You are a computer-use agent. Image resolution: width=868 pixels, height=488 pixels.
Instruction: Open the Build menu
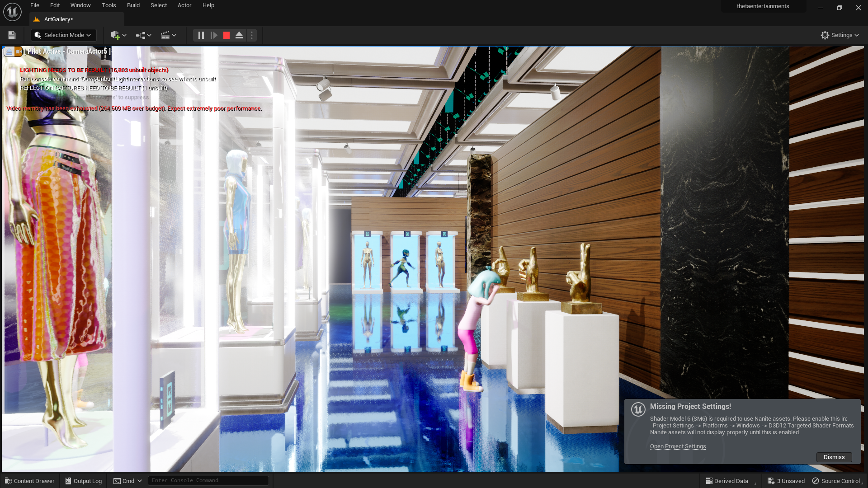coord(133,5)
